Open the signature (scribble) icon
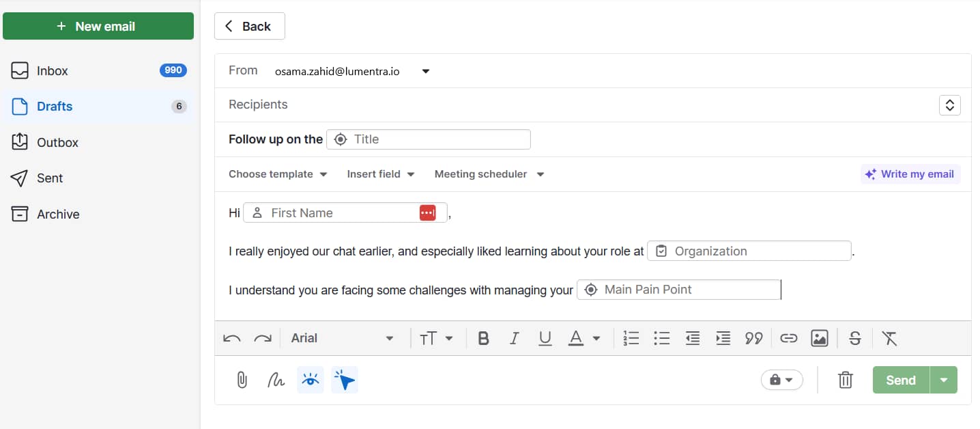The height and width of the screenshot is (429, 980). coord(276,380)
